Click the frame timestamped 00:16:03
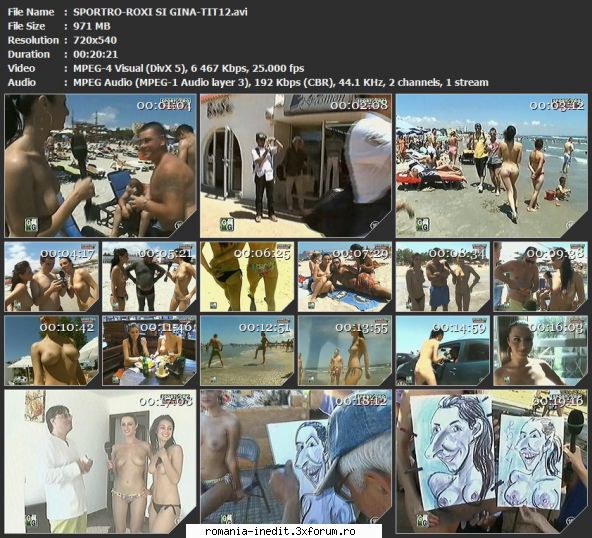 coord(541,351)
